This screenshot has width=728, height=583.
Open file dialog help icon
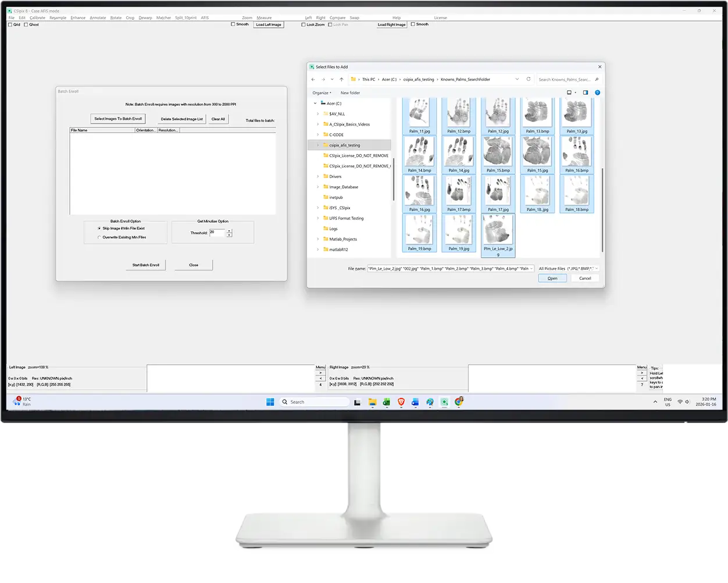[597, 93]
